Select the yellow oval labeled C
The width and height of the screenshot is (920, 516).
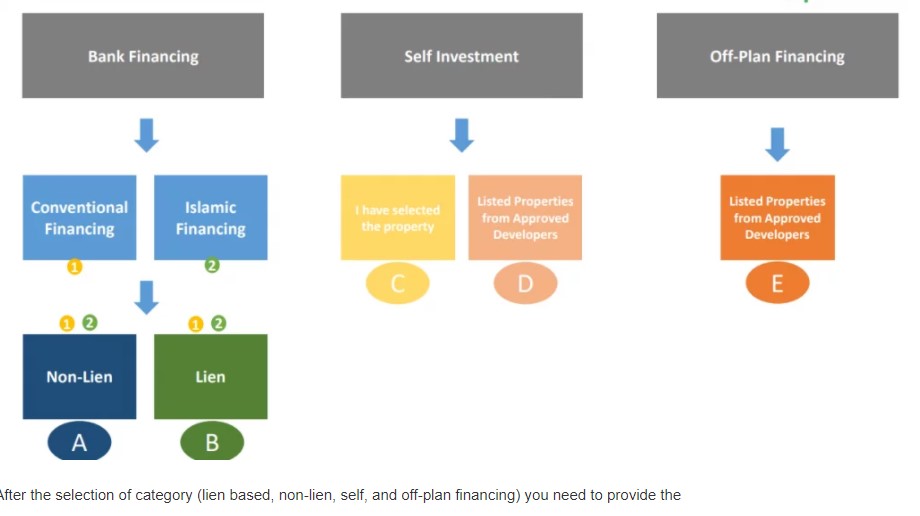397,284
